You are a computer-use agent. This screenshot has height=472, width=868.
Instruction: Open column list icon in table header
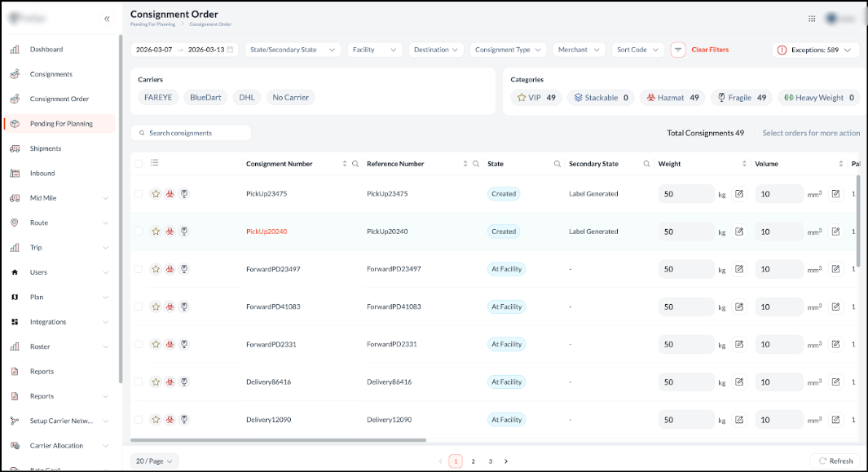coord(155,163)
